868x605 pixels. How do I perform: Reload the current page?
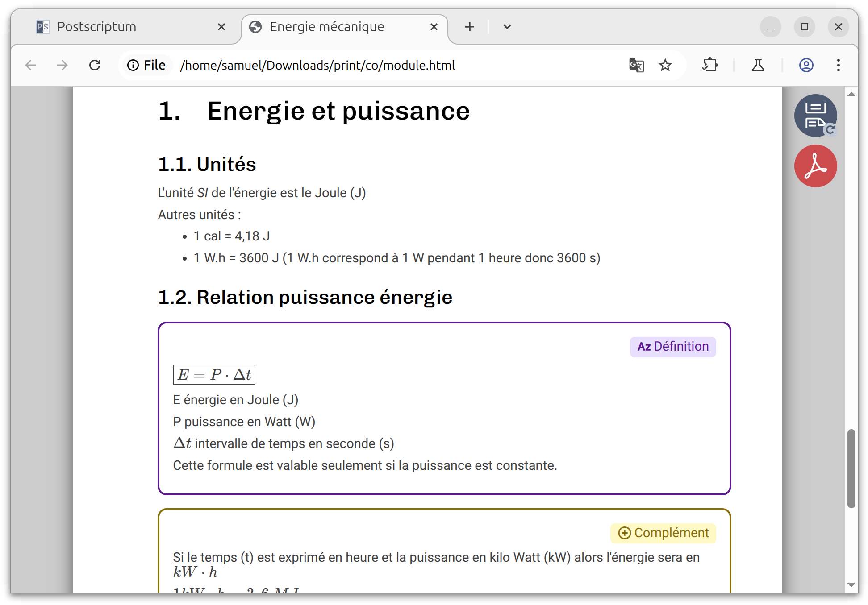point(95,65)
